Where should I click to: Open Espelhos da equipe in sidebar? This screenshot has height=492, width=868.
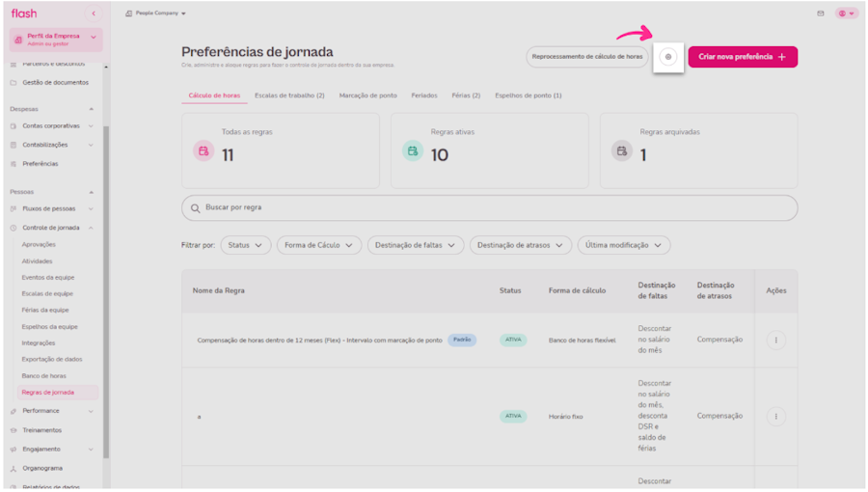coord(50,326)
